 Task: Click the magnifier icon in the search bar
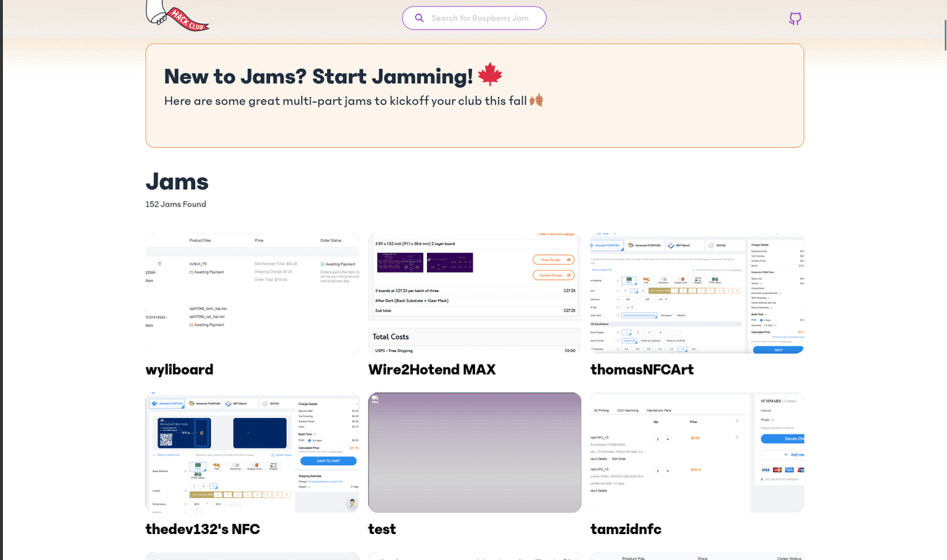point(419,18)
